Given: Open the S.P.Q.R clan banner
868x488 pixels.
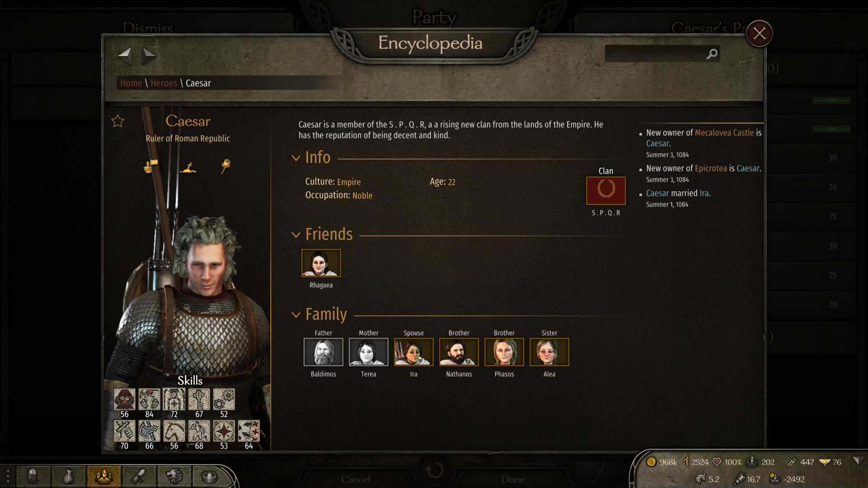Looking at the screenshot, I should tap(606, 191).
